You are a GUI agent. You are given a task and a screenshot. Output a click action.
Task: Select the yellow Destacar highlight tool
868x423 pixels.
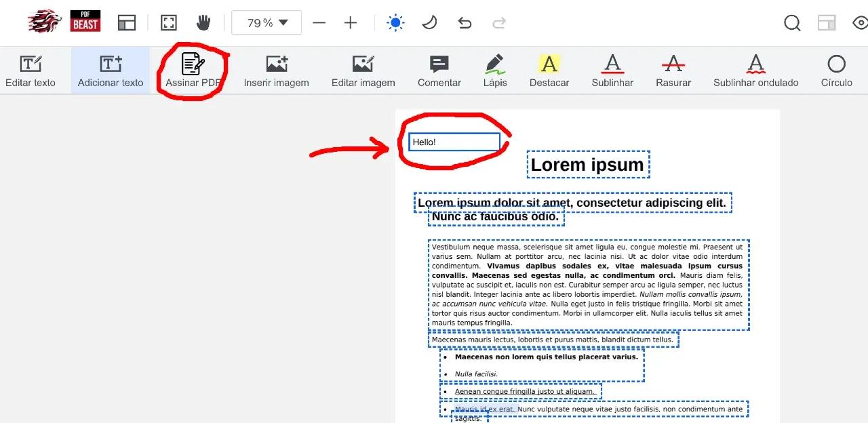(549, 70)
